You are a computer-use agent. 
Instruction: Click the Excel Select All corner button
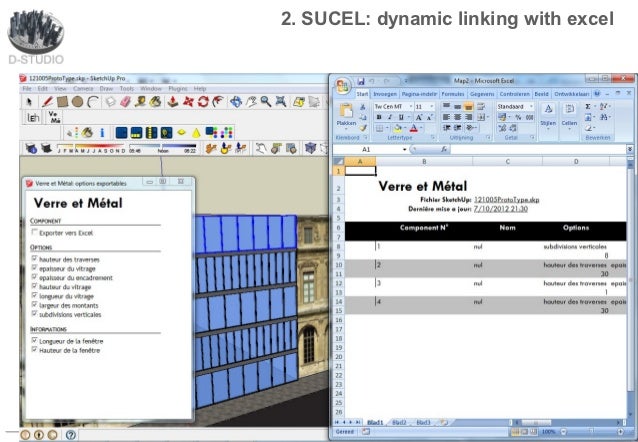(339, 162)
